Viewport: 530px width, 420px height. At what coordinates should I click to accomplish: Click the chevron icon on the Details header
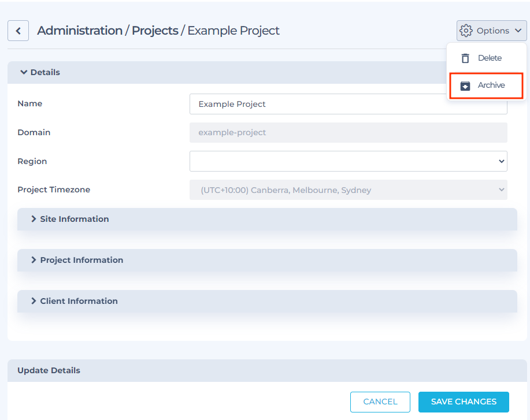23,72
